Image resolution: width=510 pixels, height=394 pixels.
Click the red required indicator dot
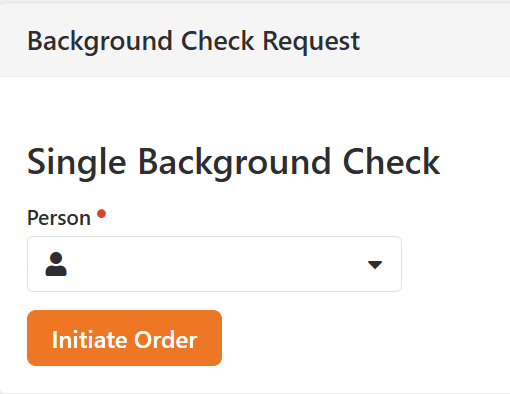(101, 214)
